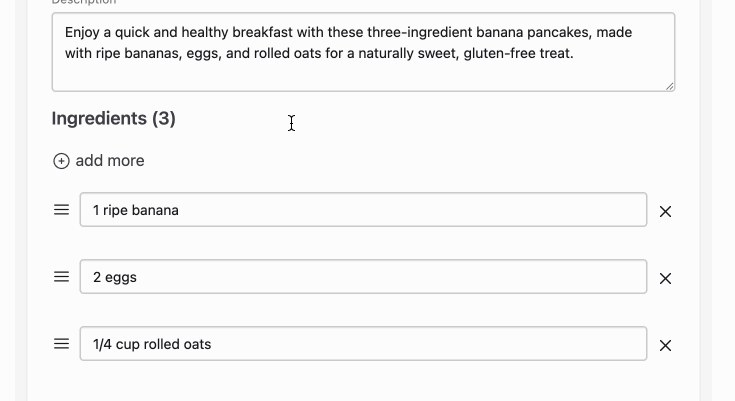
Task: Edit the 2 eggs ingredient field
Action: [x=363, y=277]
